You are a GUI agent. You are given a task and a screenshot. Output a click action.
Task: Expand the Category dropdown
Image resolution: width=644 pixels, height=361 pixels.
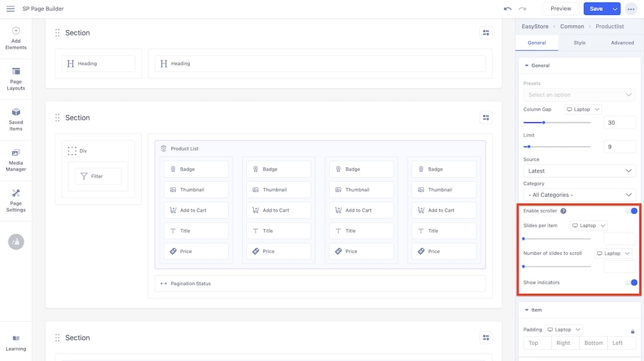(580, 195)
